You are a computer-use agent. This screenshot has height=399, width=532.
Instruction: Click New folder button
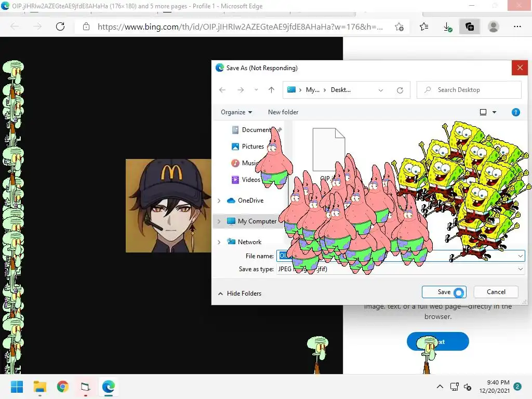283,112
